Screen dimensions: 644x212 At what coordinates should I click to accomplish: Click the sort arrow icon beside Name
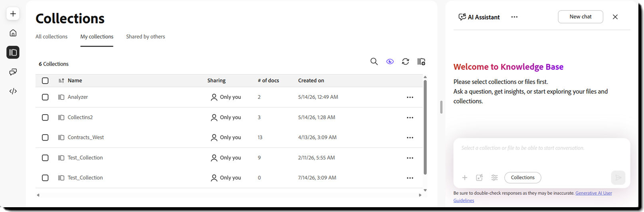[x=61, y=81]
